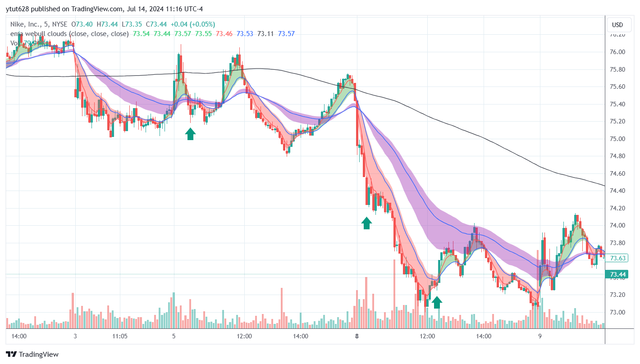Click the ytut628 author name

tap(18, 9)
